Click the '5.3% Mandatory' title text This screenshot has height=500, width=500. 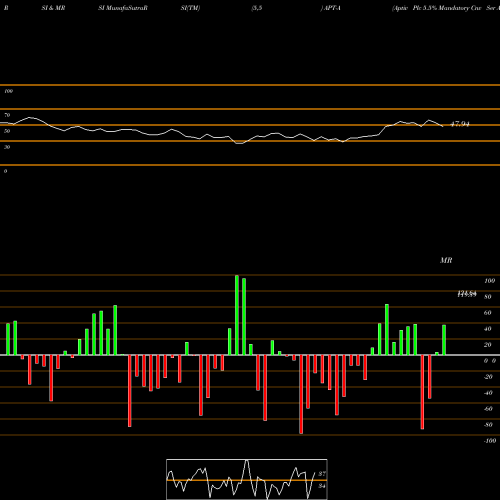click(x=446, y=8)
